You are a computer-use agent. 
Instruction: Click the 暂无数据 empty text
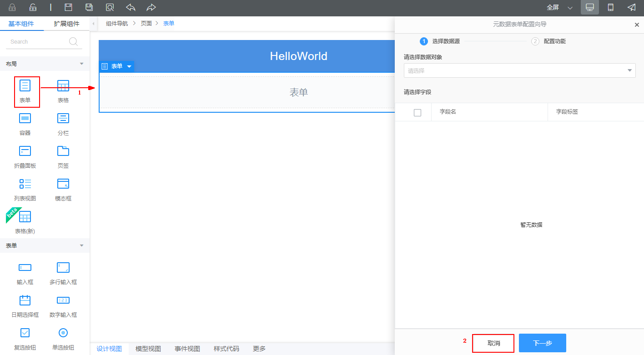tap(531, 225)
